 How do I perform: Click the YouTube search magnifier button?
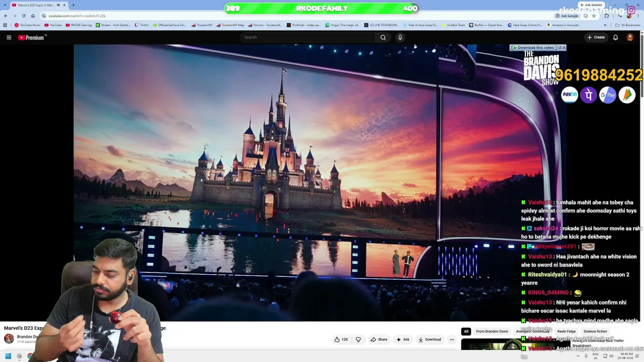pyautogui.click(x=383, y=37)
